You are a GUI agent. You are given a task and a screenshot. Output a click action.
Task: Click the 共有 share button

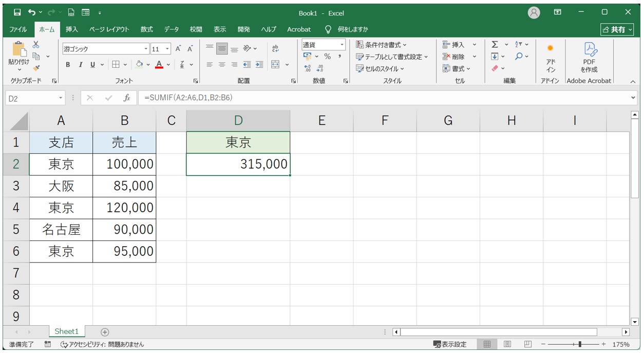(616, 29)
